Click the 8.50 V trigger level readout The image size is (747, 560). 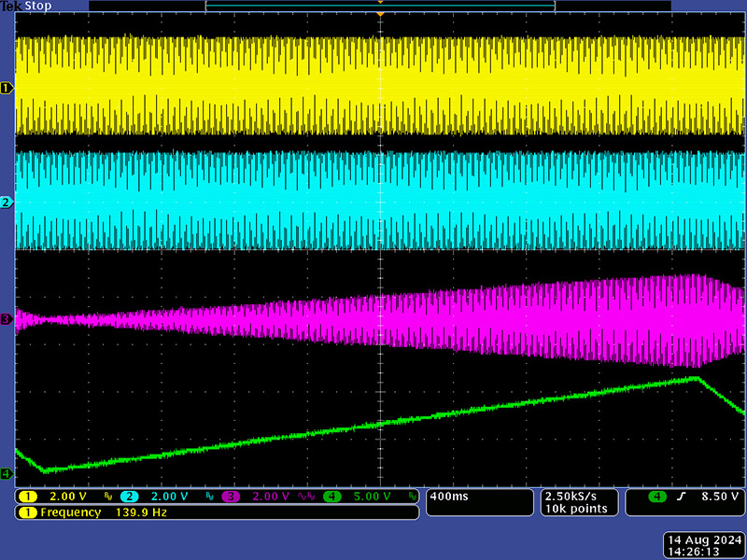(x=720, y=497)
